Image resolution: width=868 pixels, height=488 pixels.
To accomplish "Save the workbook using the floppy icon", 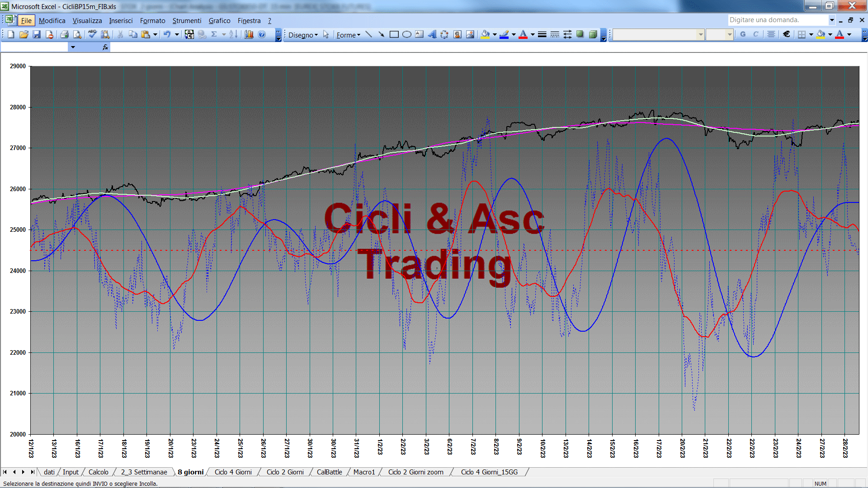I will pos(37,35).
